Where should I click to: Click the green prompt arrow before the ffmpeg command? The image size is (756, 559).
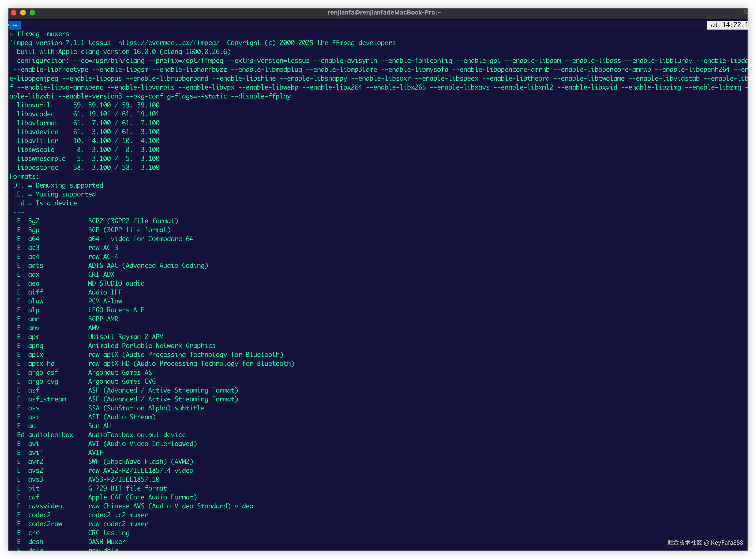(11, 34)
